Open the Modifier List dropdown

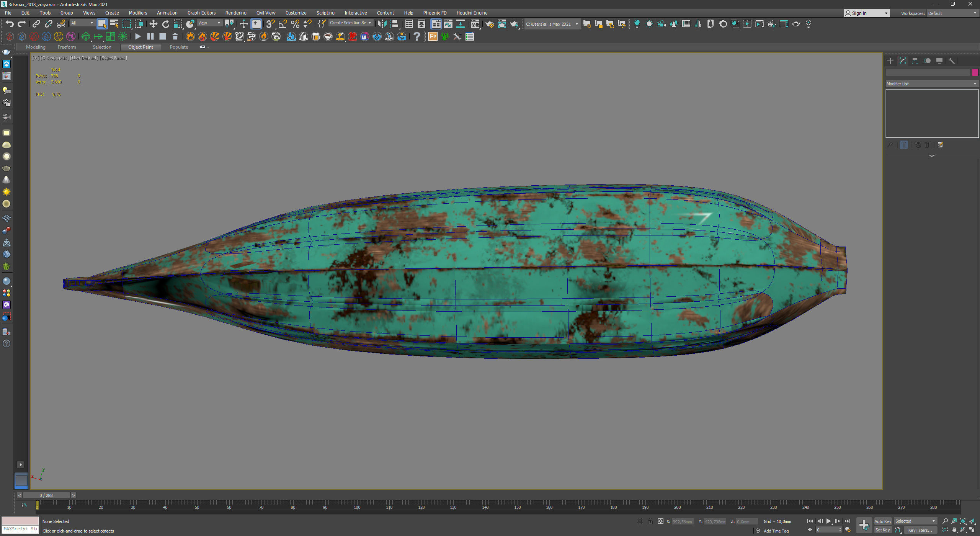[x=932, y=83]
